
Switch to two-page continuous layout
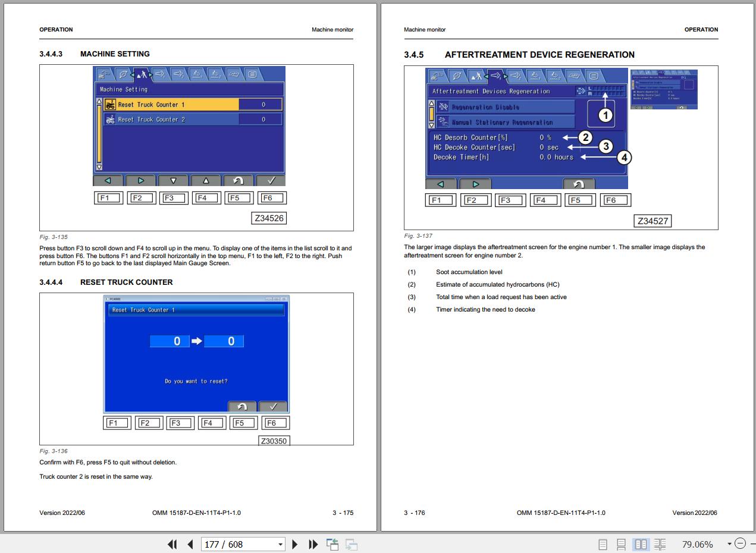[x=660, y=544]
